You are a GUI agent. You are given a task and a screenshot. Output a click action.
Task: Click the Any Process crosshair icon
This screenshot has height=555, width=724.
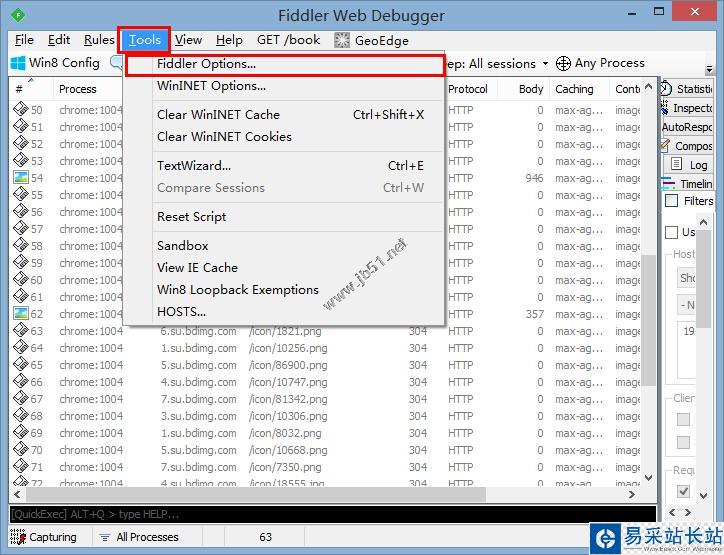[563, 63]
